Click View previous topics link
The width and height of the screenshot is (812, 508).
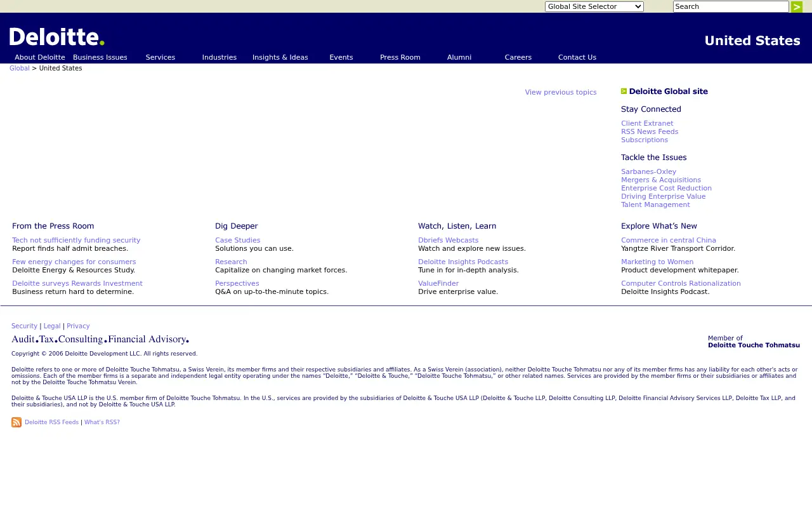[x=561, y=92]
